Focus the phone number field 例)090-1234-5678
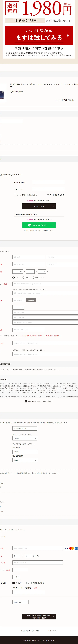 tap(29, 330)
